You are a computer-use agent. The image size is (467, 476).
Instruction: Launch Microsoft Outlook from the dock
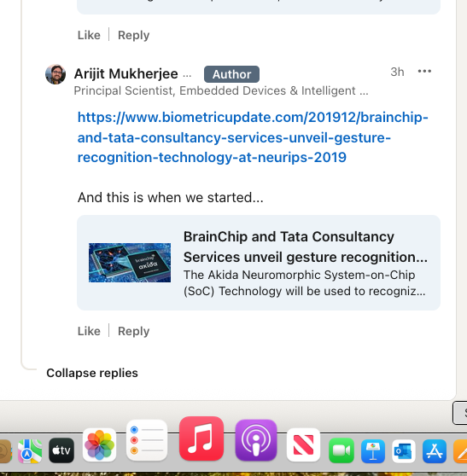[x=404, y=450]
